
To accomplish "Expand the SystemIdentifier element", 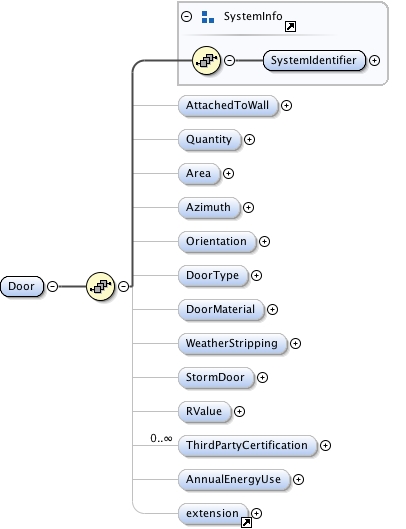I will [374, 60].
